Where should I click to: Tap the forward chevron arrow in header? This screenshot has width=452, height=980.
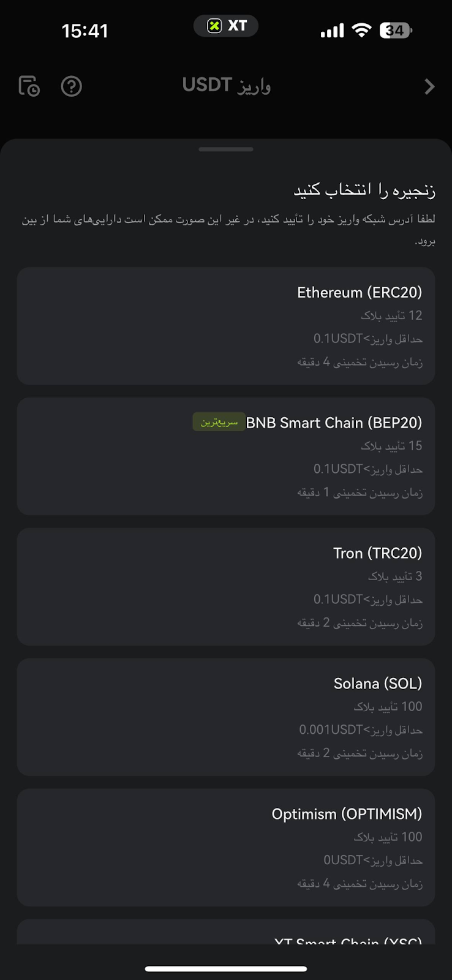tap(429, 87)
